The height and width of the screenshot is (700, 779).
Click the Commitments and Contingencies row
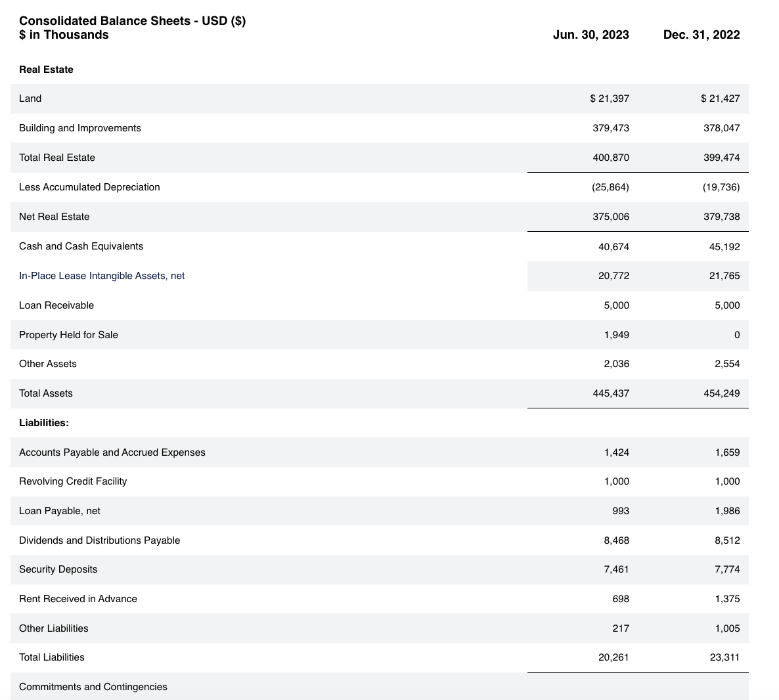(x=93, y=687)
